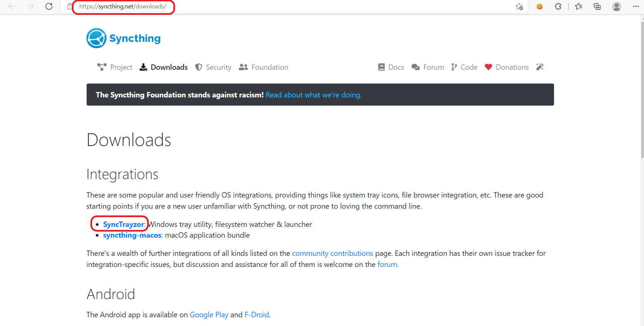
Task: Click the user profile avatar
Action: click(617, 6)
